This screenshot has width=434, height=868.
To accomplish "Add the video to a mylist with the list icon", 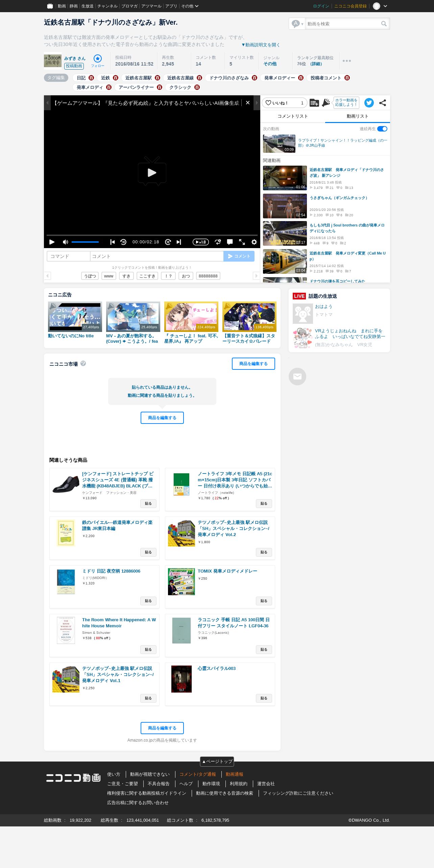I will tap(314, 103).
